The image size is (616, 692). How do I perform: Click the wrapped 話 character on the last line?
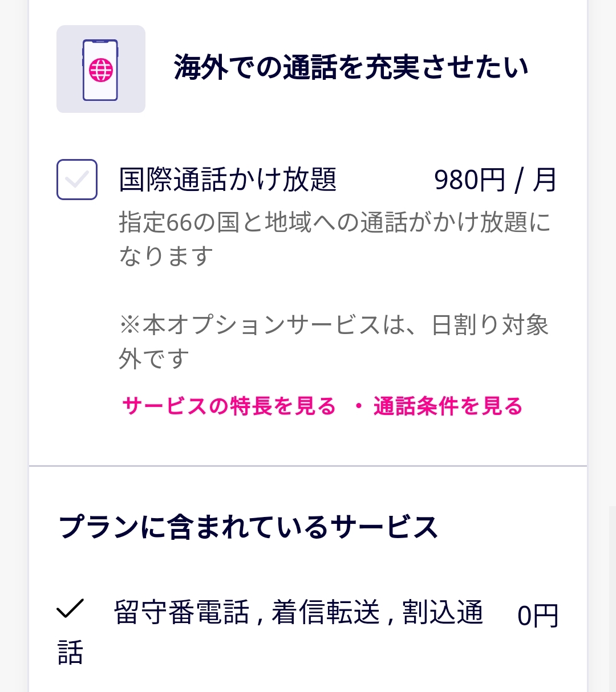click(x=71, y=653)
